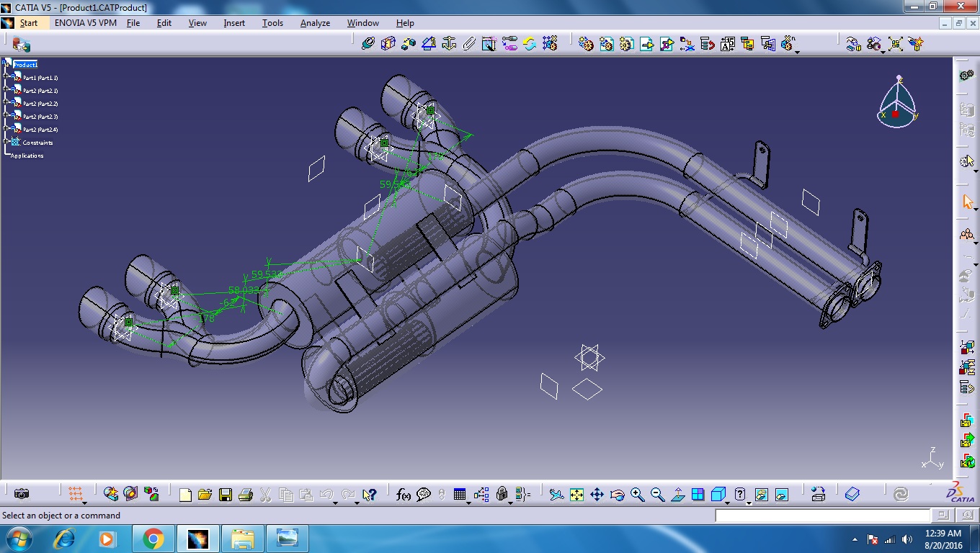This screenshot has height=553, width=980.
Task: Open Chrome from the Windows taskbar
Action: [x=153, y=539]
